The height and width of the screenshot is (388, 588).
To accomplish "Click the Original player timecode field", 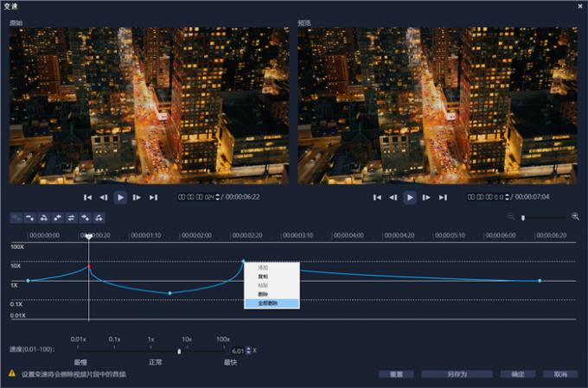I will (x=195, y=197).
